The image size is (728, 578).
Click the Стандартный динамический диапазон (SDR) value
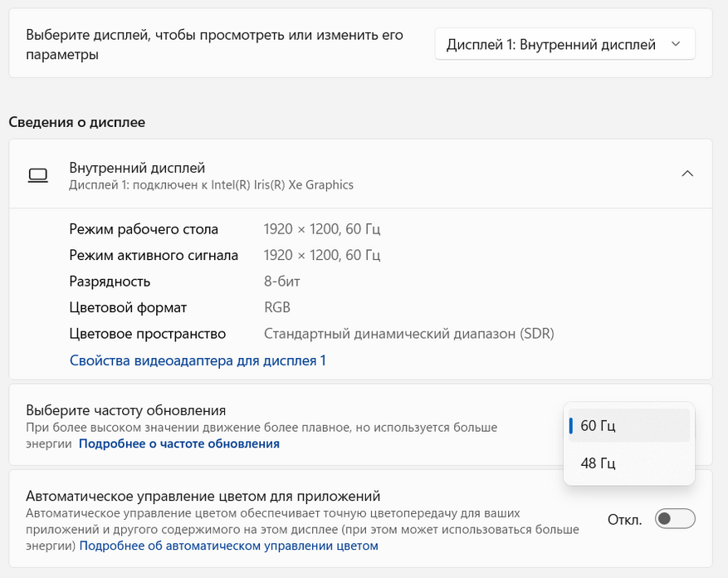click(x=408, y=334)
